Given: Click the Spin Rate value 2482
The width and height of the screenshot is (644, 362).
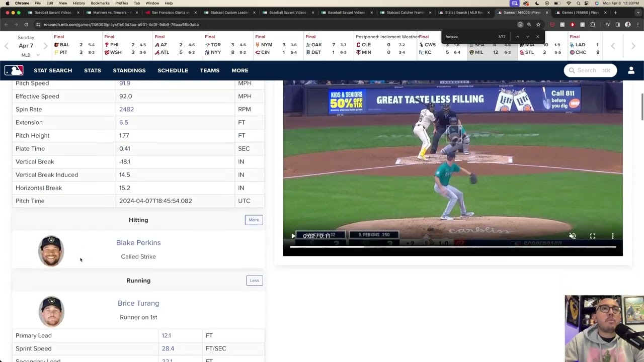Looking at the screenshot, I should (126, 109).
